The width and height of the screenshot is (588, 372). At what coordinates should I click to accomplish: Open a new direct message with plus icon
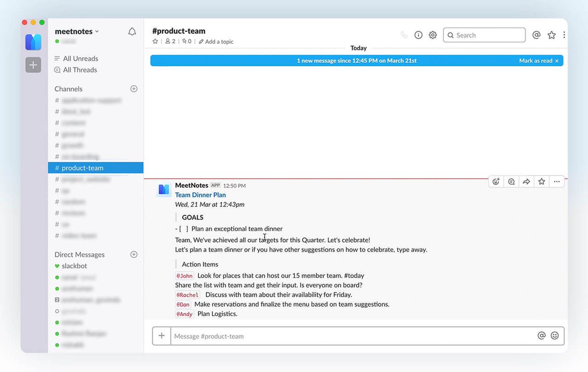point(134,254)
